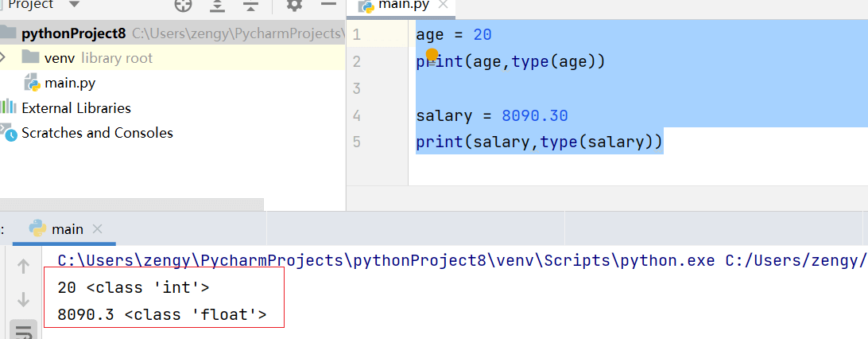The width and height of the screenshot is (868, 339).
Task: Open main.py in the project tree
Action: point(70,83)
